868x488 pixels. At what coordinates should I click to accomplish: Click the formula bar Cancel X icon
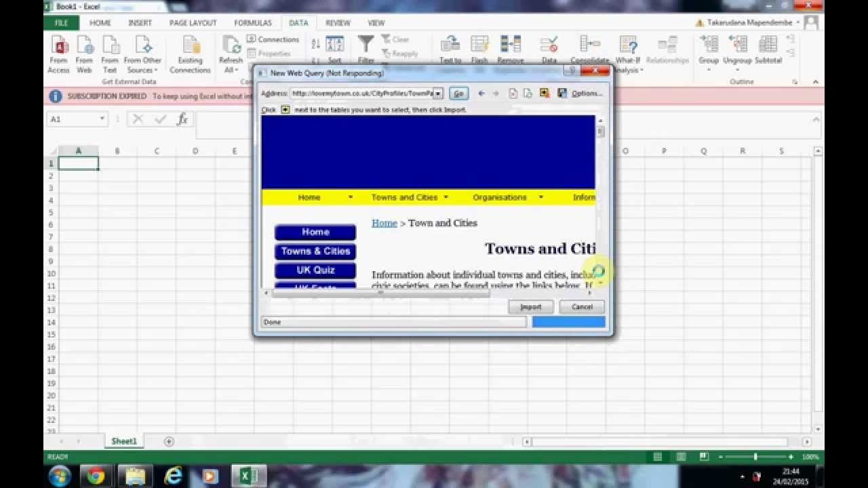(x=138, y=119)
